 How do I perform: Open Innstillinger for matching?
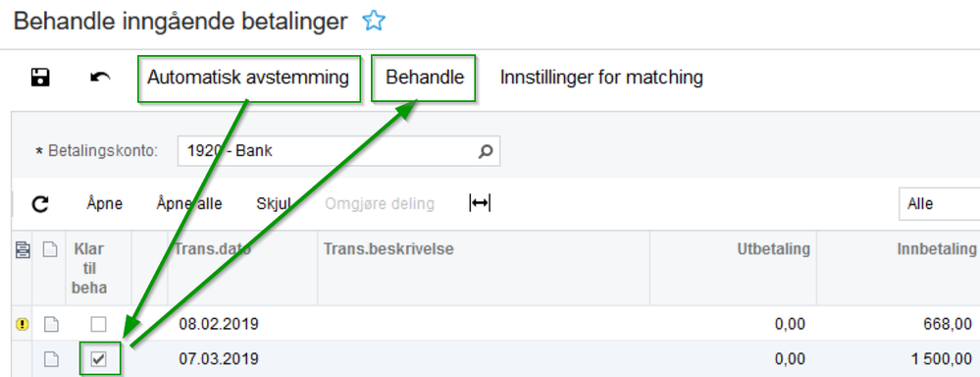click(x=601, y=79)
